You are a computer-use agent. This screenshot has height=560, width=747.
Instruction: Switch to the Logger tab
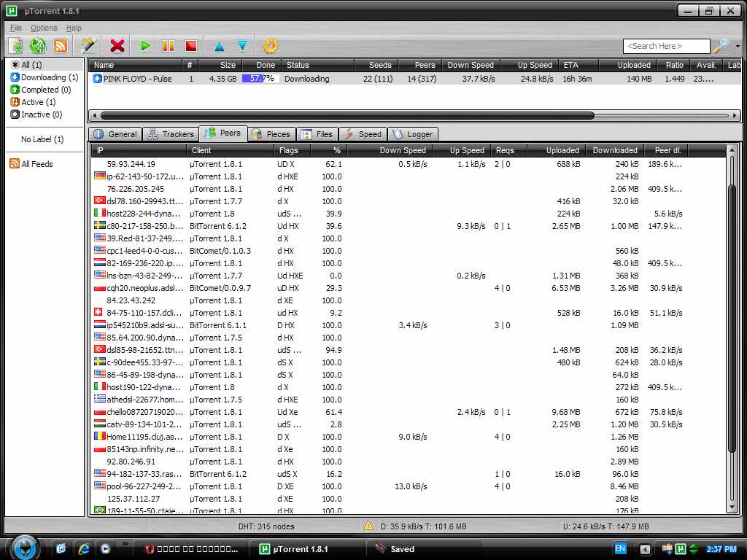point(413,134)
